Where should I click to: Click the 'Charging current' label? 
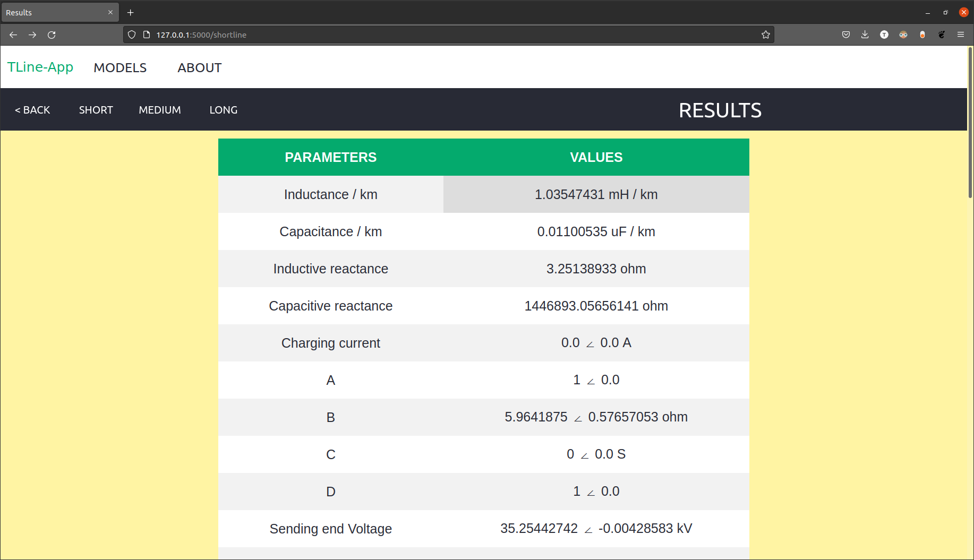click(331, 343)
